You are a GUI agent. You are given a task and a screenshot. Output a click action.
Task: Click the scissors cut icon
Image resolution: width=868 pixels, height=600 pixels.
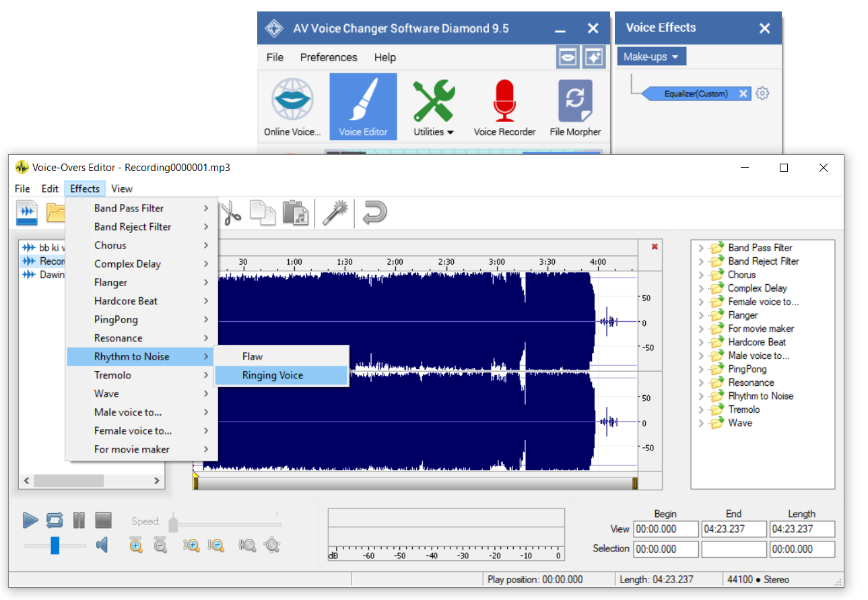(231, 212)
